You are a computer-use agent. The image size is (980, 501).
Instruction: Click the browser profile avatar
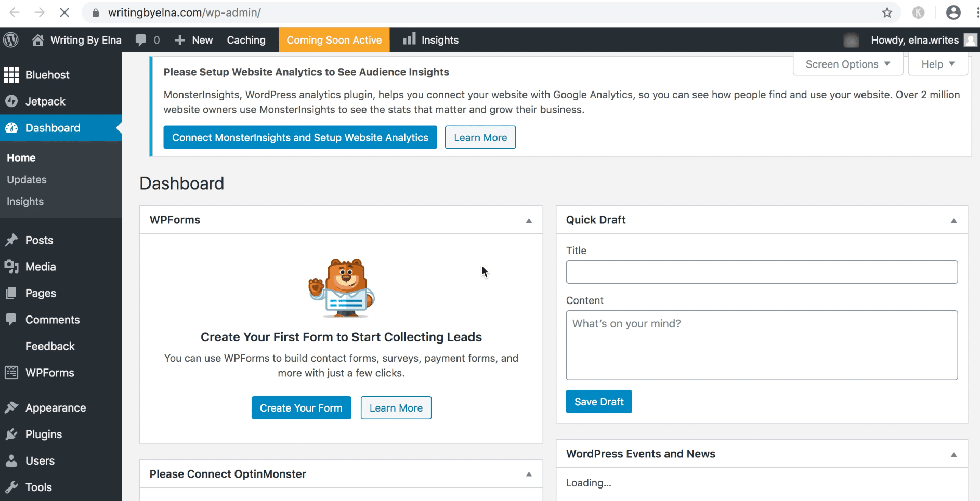point(954,12)
